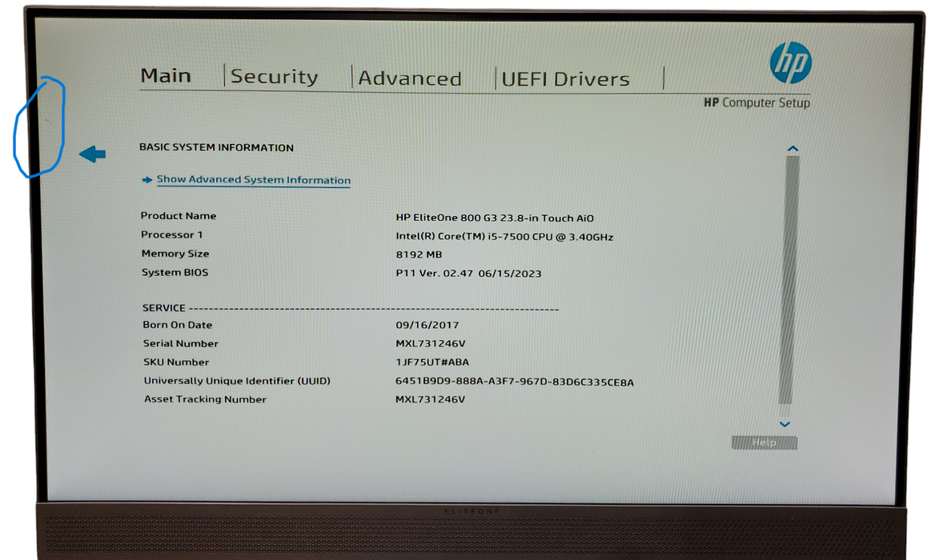Select the SKU value 1JF75UT#ABA

click(431, 362)
